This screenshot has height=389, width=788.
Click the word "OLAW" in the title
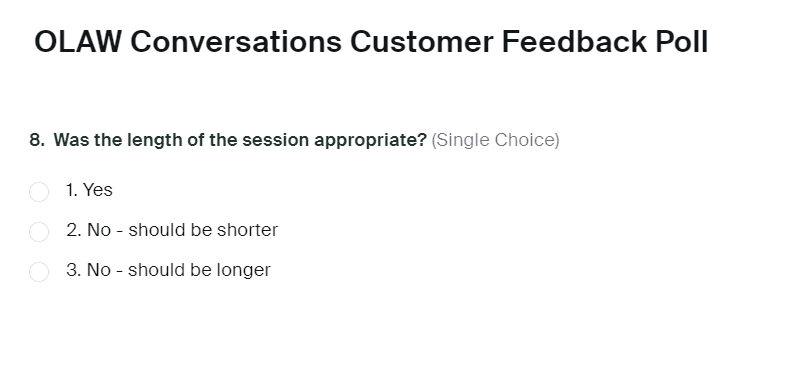(x=77, y=42)
